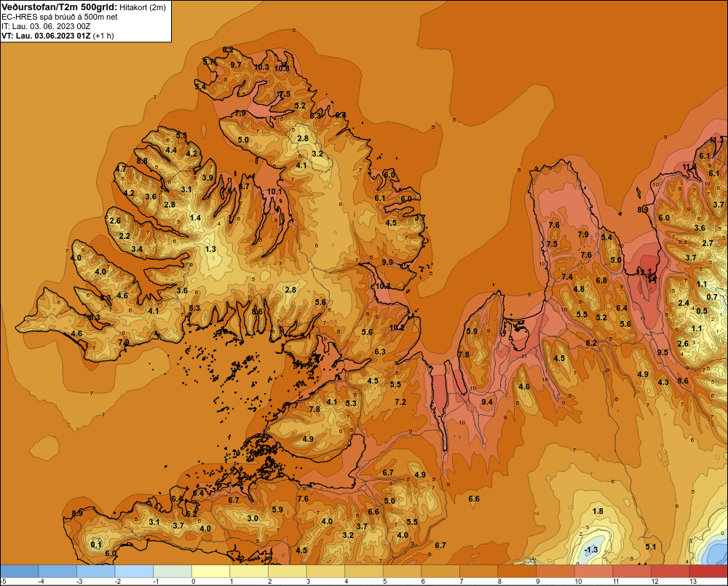The width and height of the screenshot is (728, 586).
Task: Select the 2.7 temperature value
Action: (x=708, y=243)
